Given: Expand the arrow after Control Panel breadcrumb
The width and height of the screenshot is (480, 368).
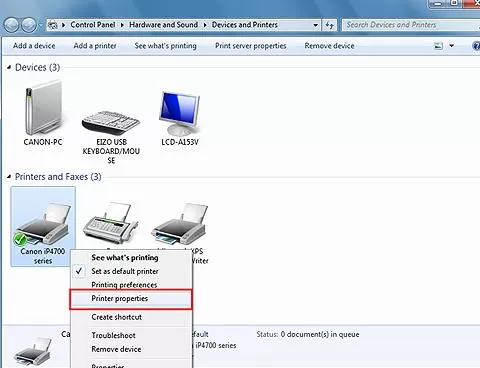Looking at the screenshot, I should pyautogui.click(x=122, y=25).
